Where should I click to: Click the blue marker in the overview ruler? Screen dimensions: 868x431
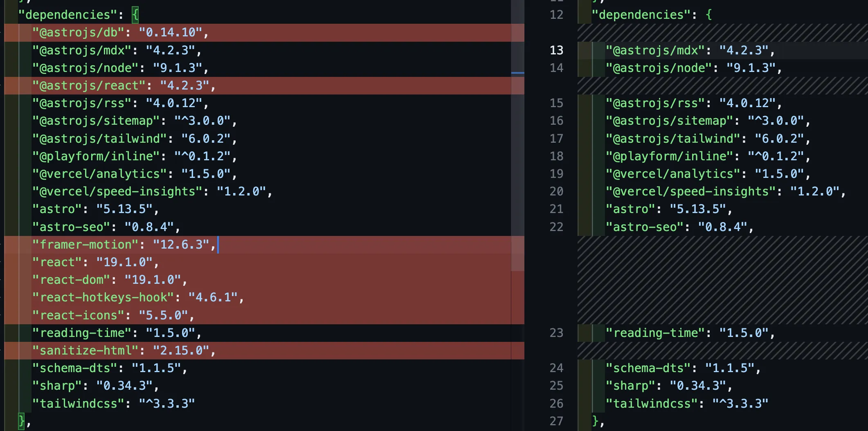point(517,73)
